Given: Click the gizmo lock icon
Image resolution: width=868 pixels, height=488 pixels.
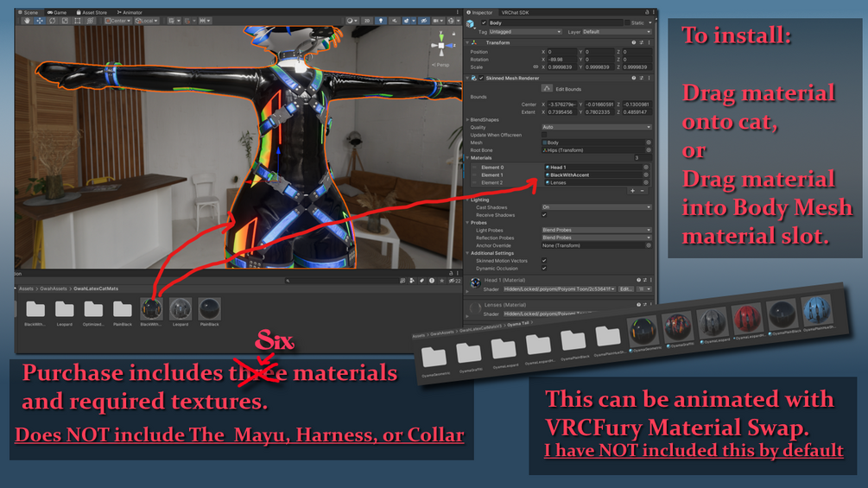Looking at the screenshot, I should point(454,34).
